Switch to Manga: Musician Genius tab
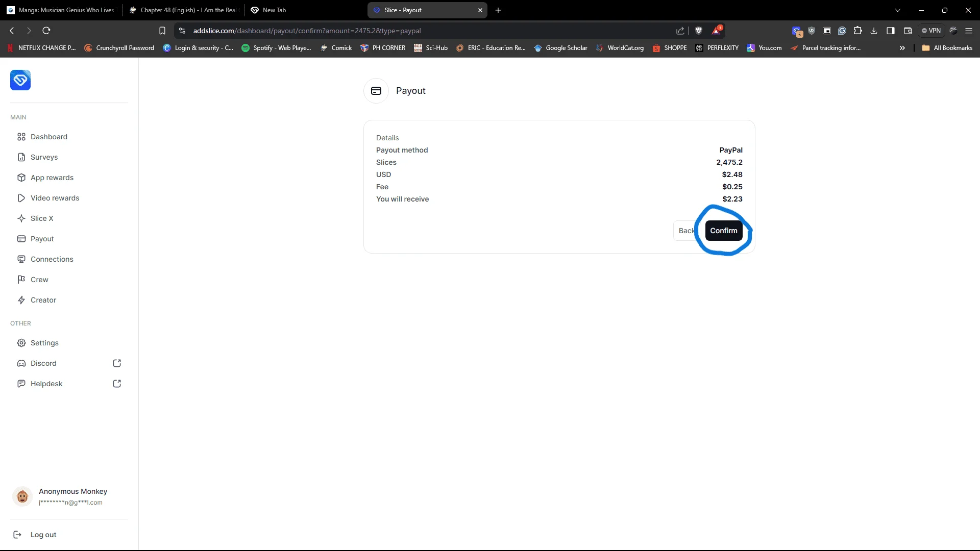The image size is (980, 551). (x=62, y=10)
